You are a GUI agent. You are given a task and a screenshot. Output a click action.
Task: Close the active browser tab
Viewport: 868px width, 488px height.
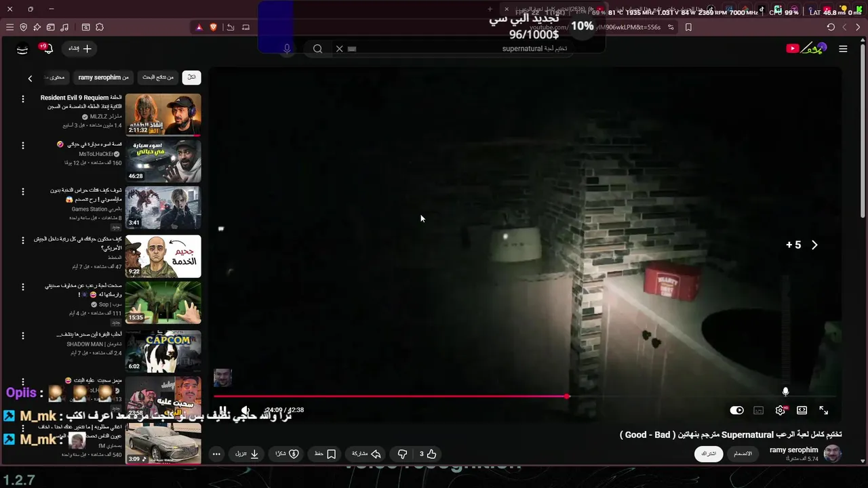[506, 9]
